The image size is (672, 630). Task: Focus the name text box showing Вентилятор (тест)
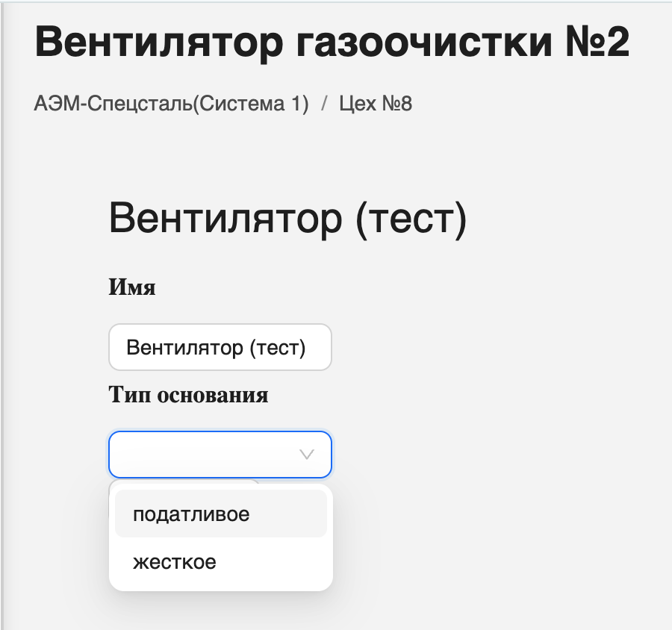coord(220,347)
